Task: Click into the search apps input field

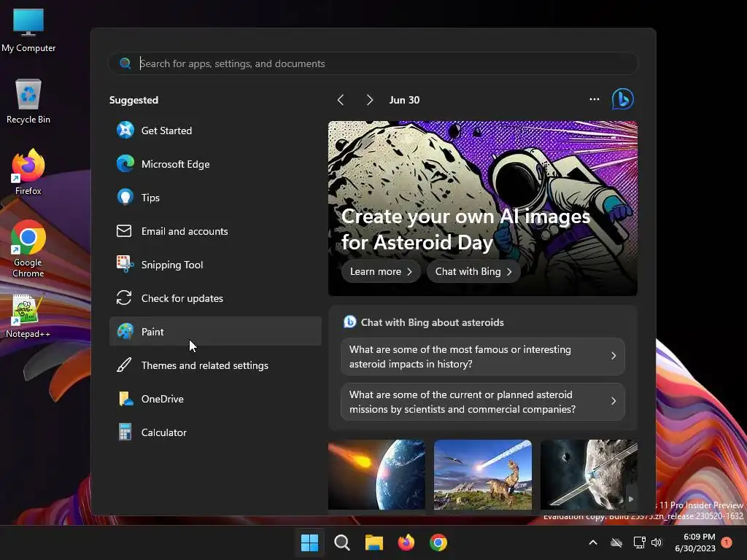Action: coord(373,63)
